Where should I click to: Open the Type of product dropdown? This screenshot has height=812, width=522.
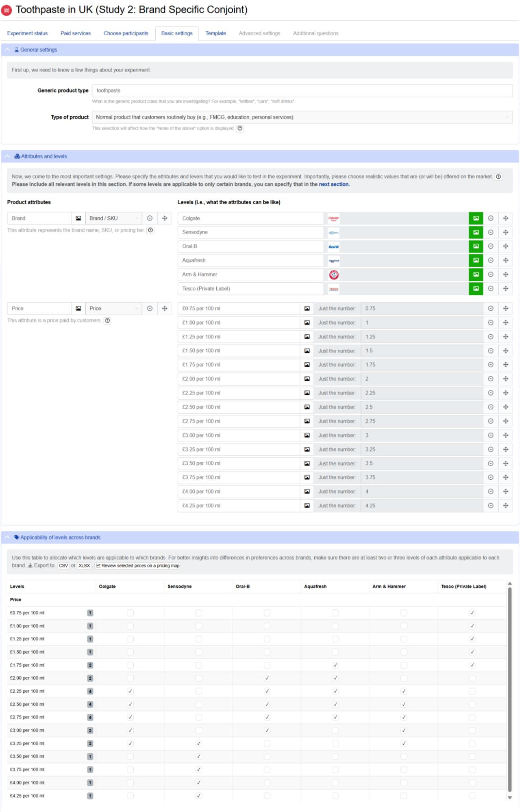[x=302, y=117]
